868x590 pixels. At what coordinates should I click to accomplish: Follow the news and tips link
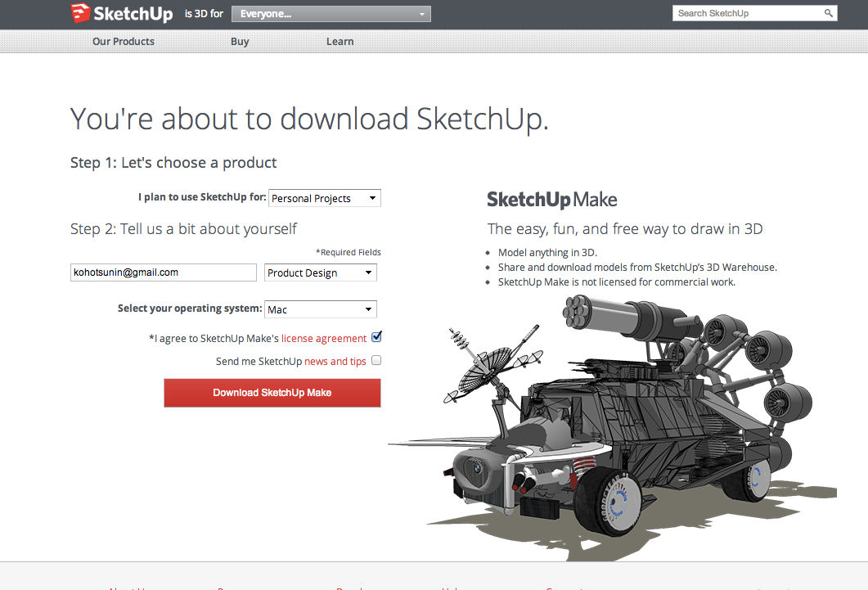(x=335, y=361)
